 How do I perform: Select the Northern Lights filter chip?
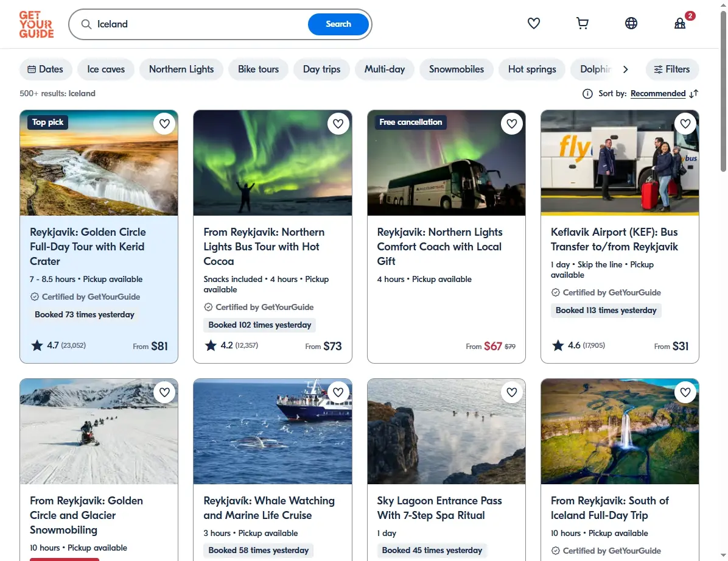tap(181, 69)
